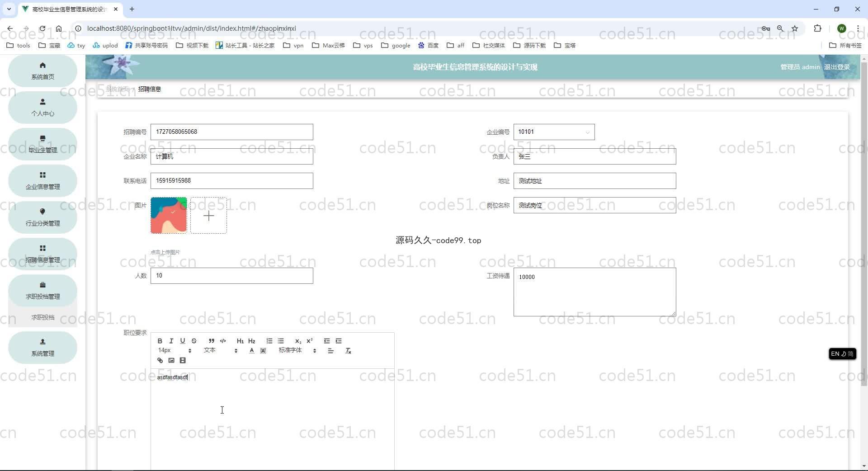868x471 pixels.
Task: Open the password key icon in the address bar
Action: (765, 28)
